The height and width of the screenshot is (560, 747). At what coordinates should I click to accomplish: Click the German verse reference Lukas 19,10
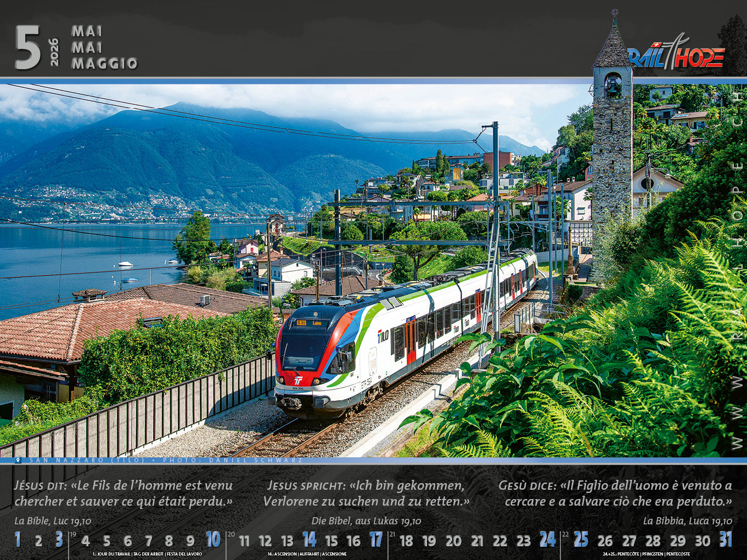tap(366, 521)
